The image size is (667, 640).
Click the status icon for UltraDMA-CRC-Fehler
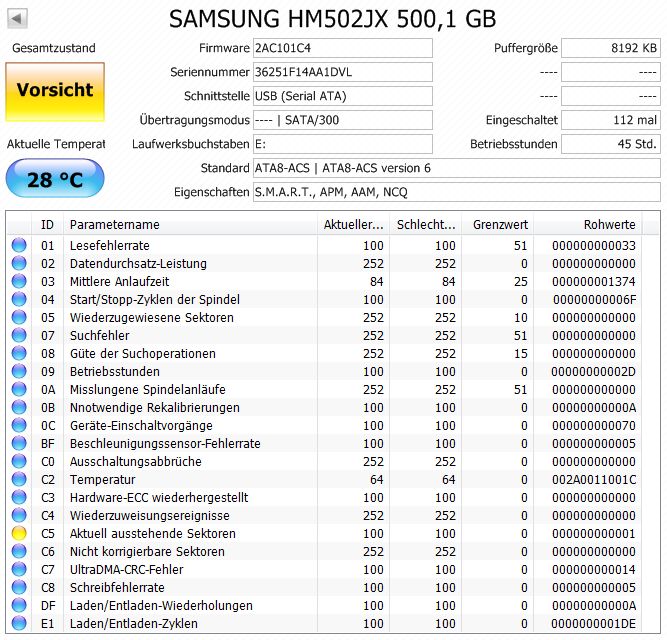tap(19, 569)
